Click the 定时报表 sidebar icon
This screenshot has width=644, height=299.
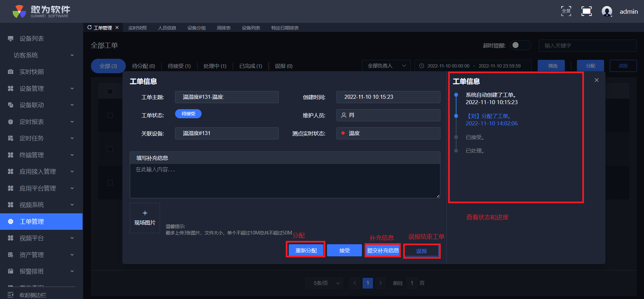[x=11, y=122]
